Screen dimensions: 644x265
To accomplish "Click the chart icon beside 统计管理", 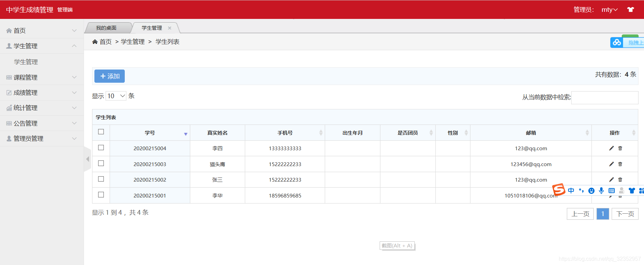I will (x=9, y=108).
